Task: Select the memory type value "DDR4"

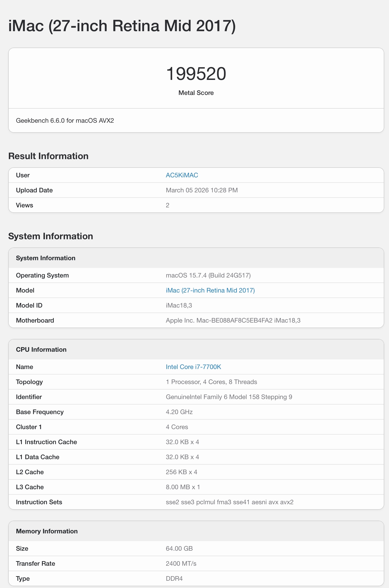Action: click(174, 579)
